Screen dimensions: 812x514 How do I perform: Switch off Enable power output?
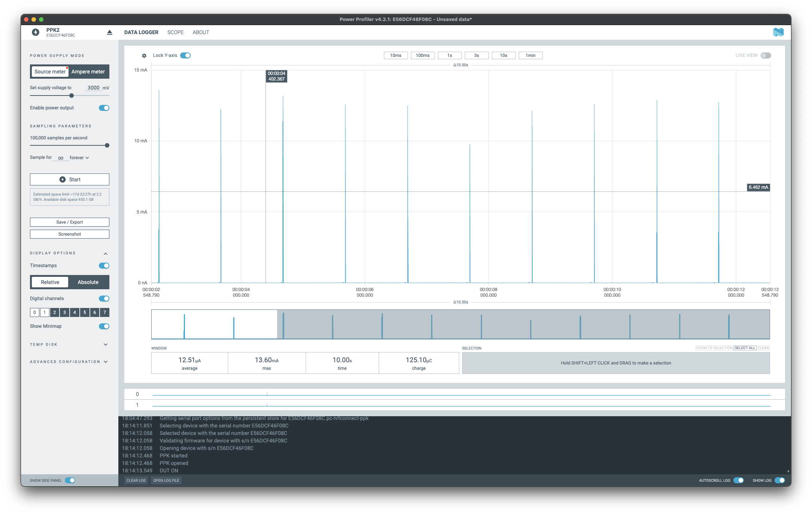click(x=104, y=108)
